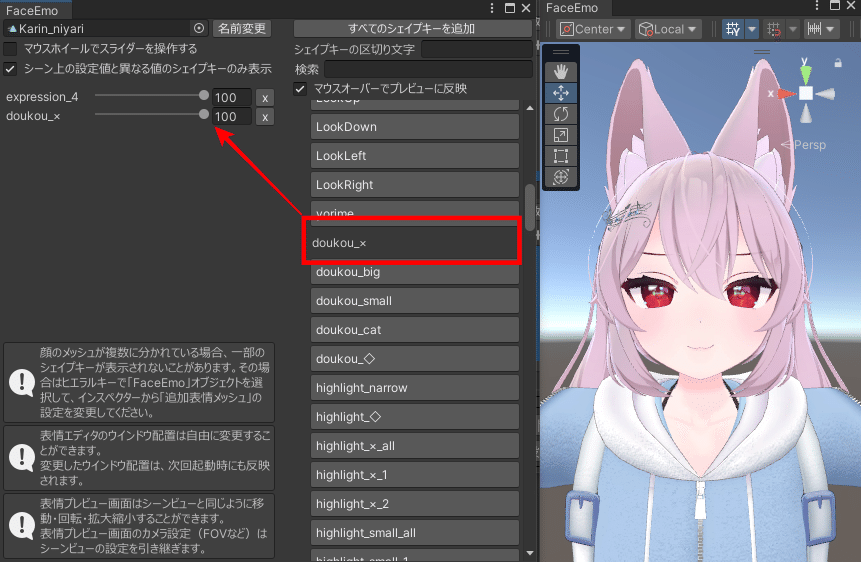
Task: Toggle show only differing shape keys checkbox
Action: click(10, 69)
